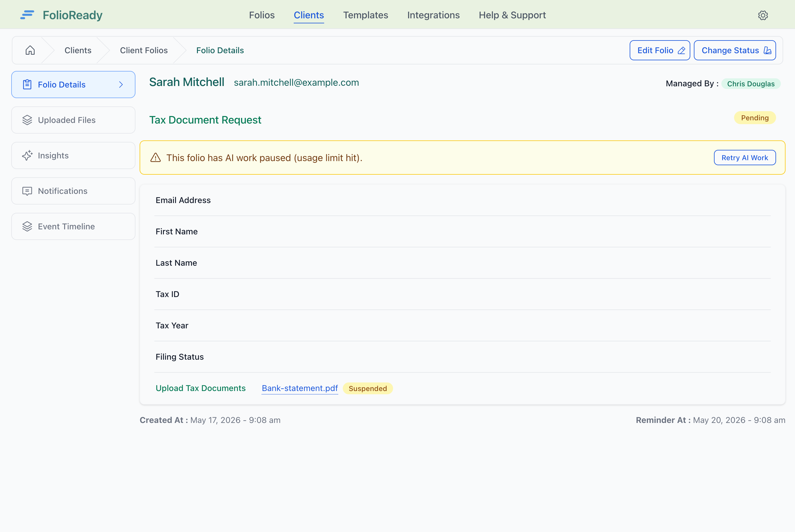Viewport: 795px width, 532px height.
Task: Click the Tax Document Request title
Action: point(205,120)
